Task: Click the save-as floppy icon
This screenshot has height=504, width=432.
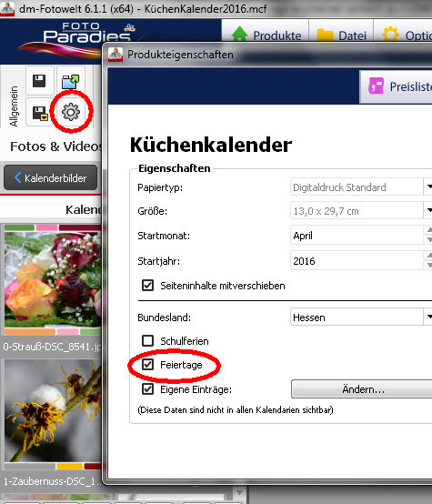Action: (x=40, y=113)
